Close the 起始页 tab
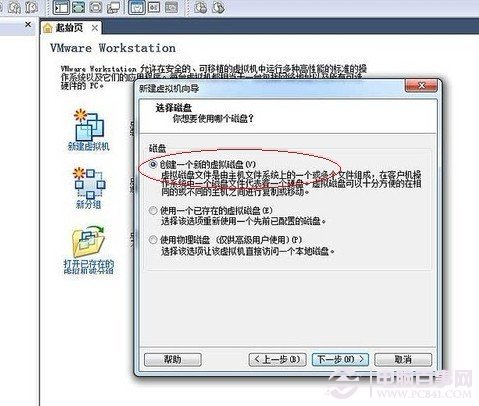The image size is (479, 406). [95, 28]
